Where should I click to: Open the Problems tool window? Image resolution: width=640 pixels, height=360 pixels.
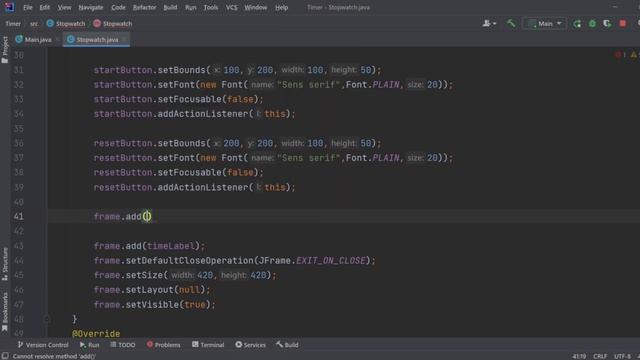(163, 345)
